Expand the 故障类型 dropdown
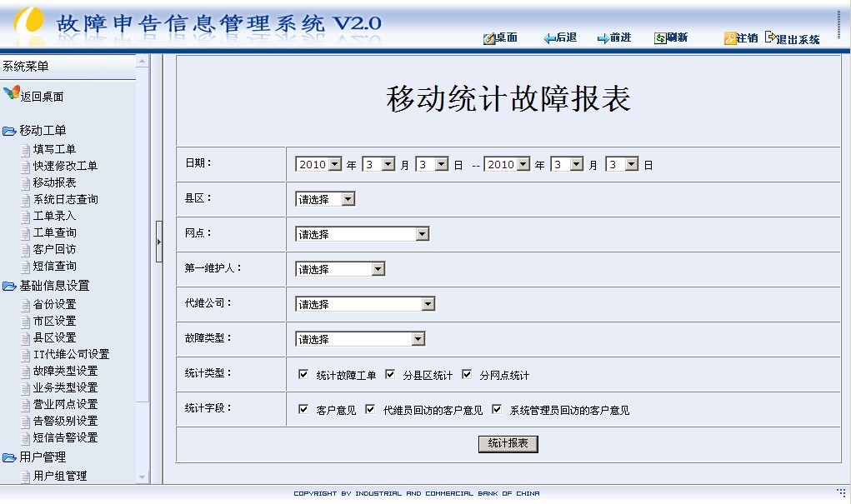The width and height of the screenshot is (851, 504). click(418, 339)
